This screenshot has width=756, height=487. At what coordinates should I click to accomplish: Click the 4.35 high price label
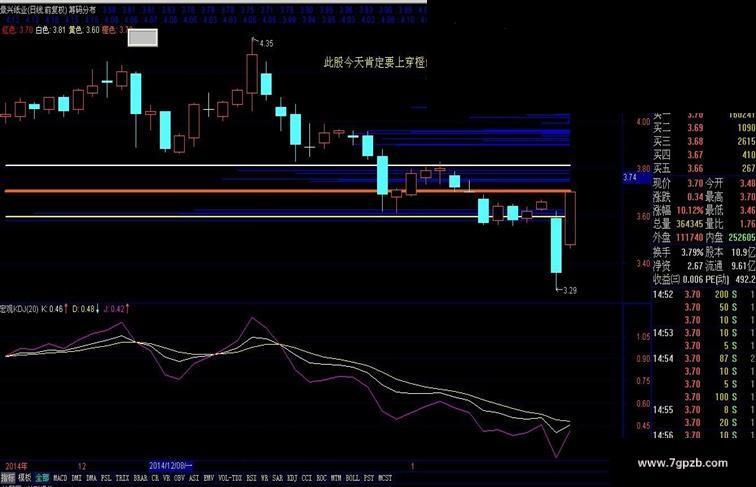[x=266, y=43]
